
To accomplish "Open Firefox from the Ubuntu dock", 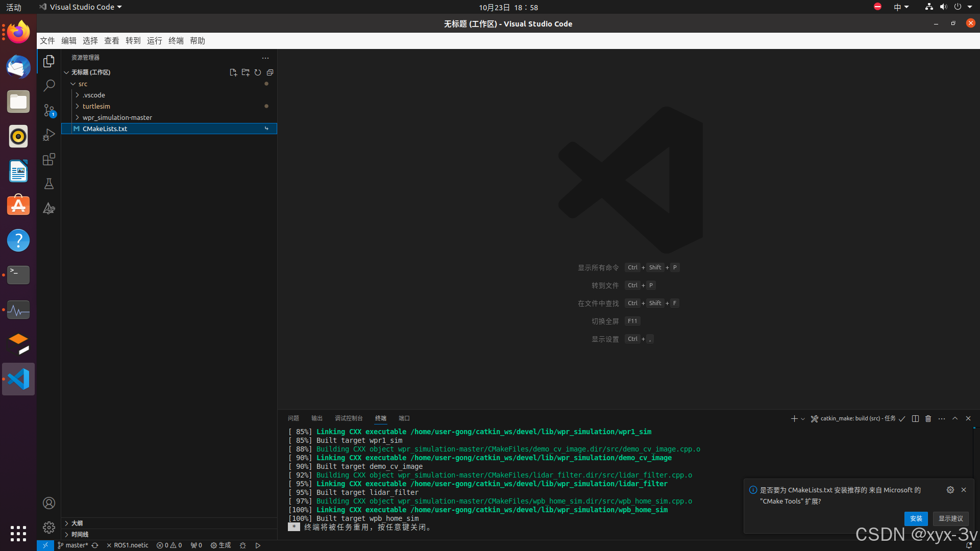I will [x=18, y=32].
